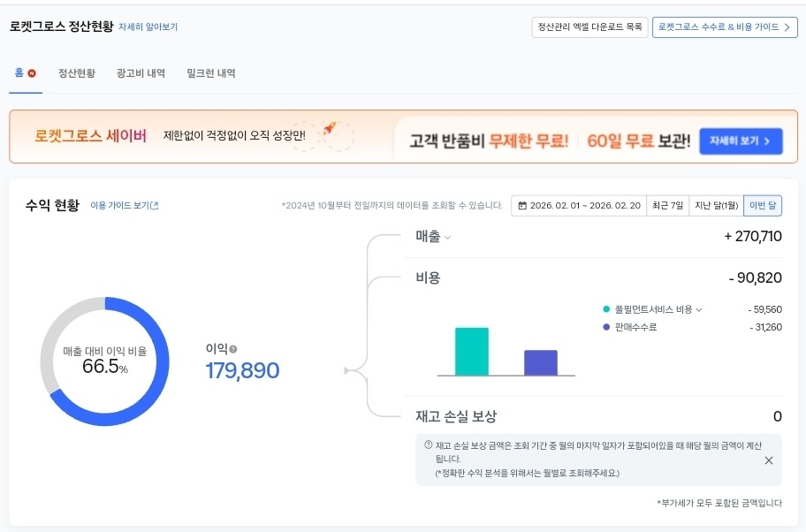Click the teal 풀필먼트서비스 비용 legend dot

coord(606,309)
